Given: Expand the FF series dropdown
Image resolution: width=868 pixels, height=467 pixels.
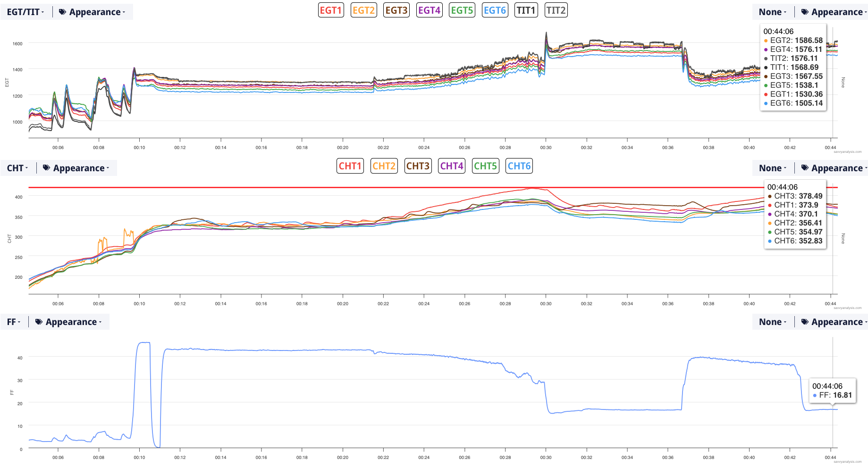Looking at the screenshot, I should pos(14,322).
